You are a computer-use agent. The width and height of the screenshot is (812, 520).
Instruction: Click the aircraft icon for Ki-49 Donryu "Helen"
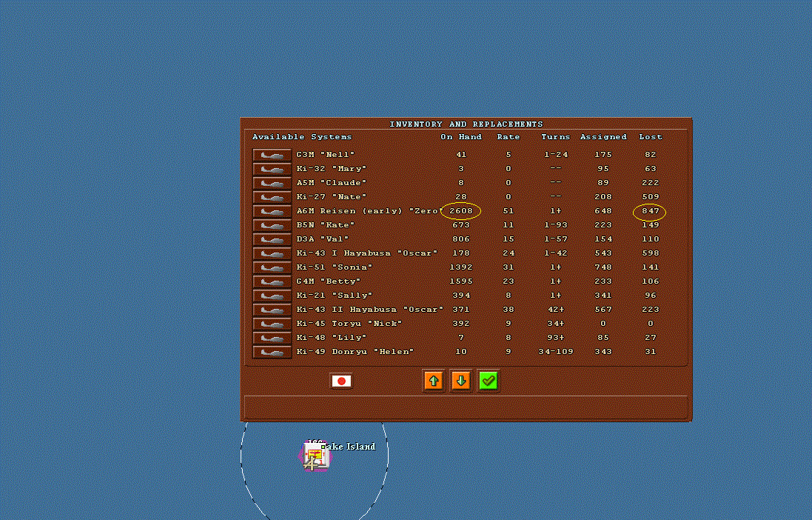272,352
